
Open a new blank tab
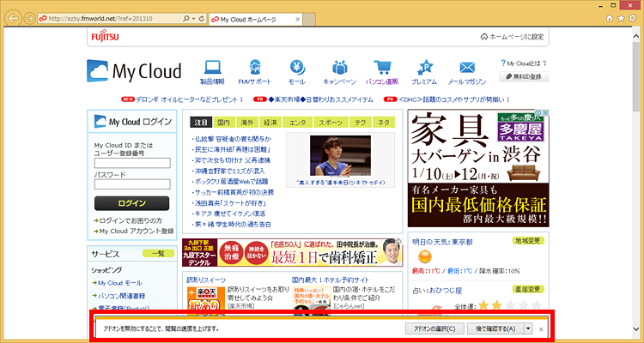tap(310, 19)
